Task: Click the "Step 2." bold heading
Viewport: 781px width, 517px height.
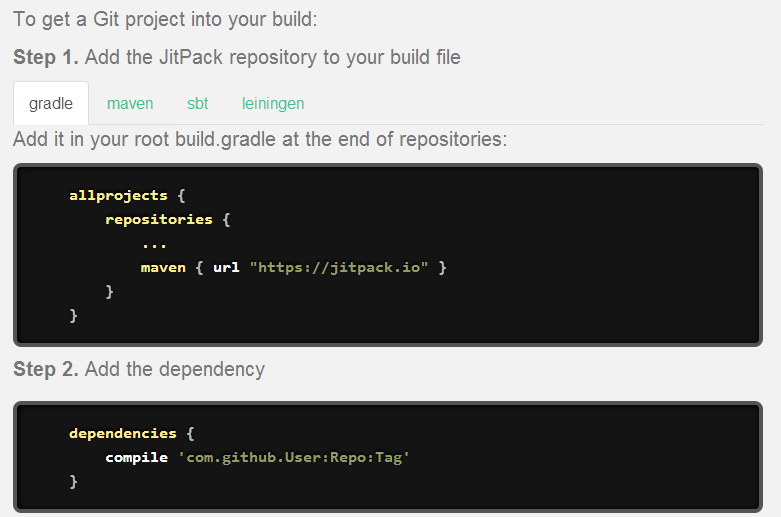Action: (x=46, y=369)
